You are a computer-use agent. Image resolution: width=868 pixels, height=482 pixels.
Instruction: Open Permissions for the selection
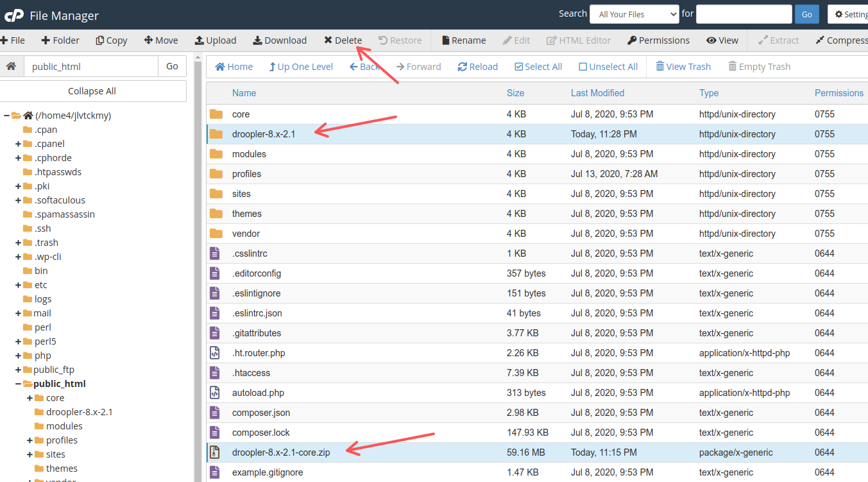click(658, 40)
